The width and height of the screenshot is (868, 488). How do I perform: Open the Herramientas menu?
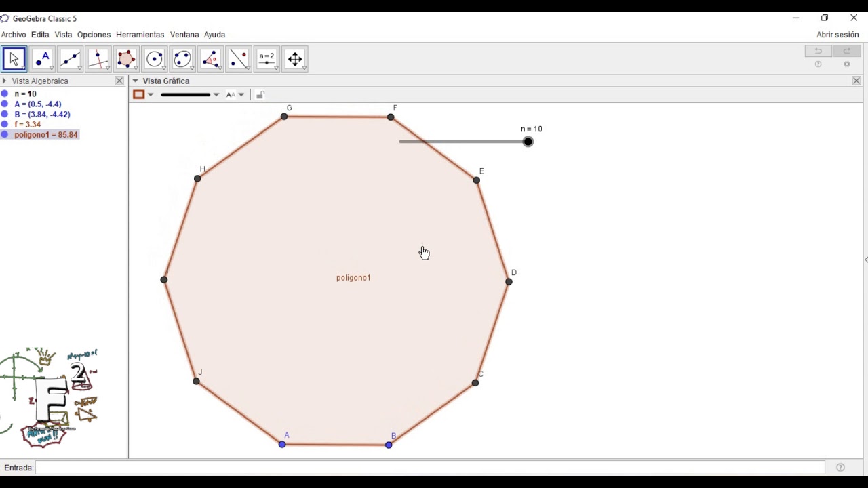[140, 35]
